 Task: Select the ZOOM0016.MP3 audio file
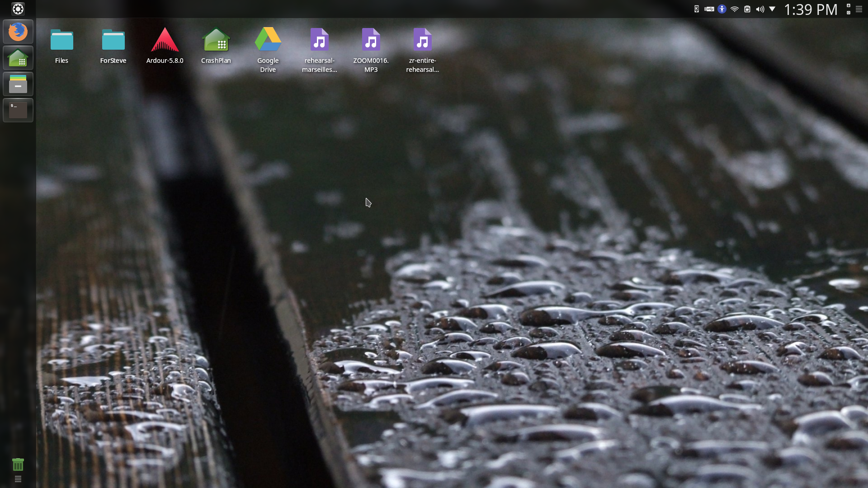click(371, 50)
